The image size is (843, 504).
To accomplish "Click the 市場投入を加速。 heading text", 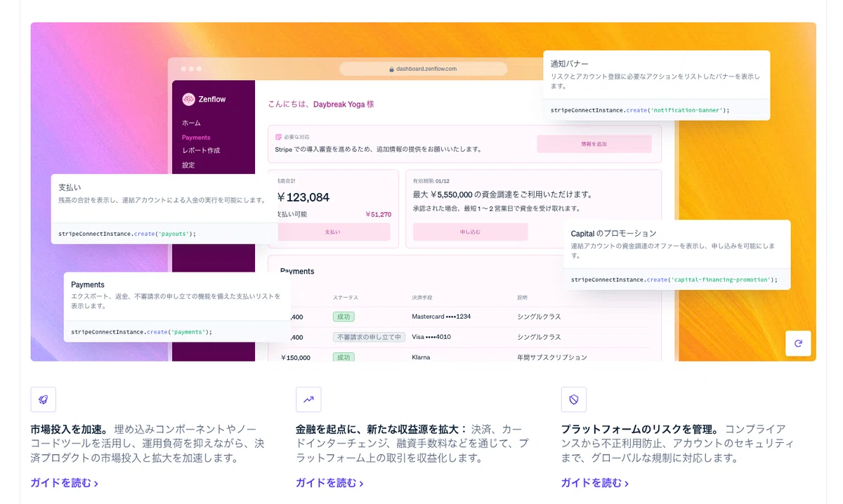I will pyautogui.click(x=69, y=429).
